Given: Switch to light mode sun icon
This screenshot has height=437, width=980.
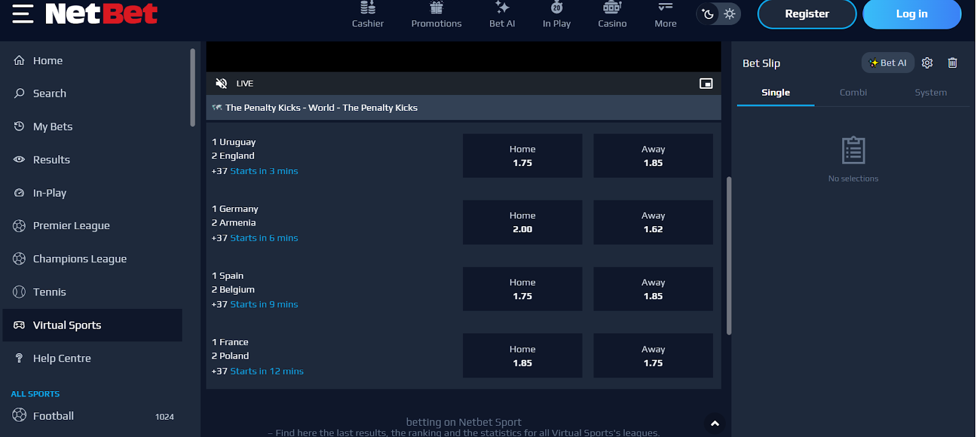Looking at the screenshot, I should pyautogui.click(x=729, y=14).
